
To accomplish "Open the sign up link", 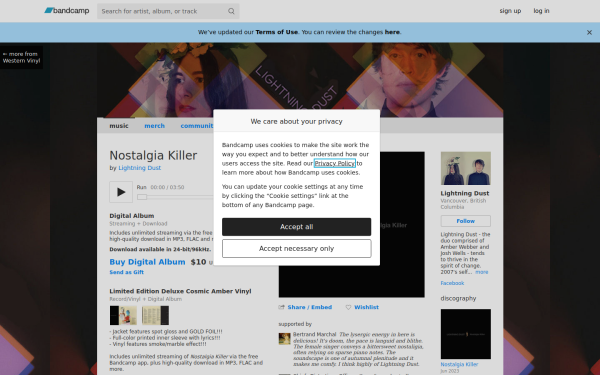I will [x=510, y=11].
